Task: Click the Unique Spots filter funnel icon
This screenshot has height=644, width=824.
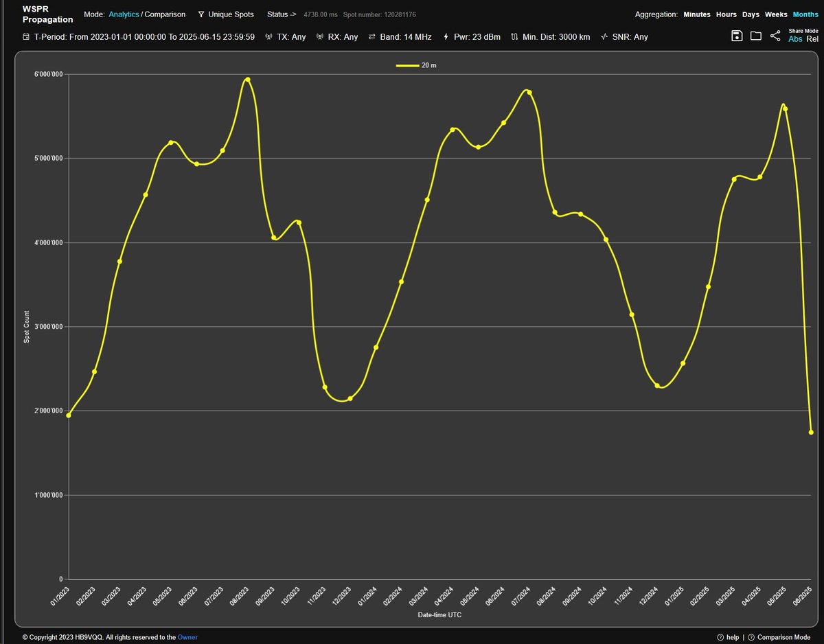Action: 201,14
